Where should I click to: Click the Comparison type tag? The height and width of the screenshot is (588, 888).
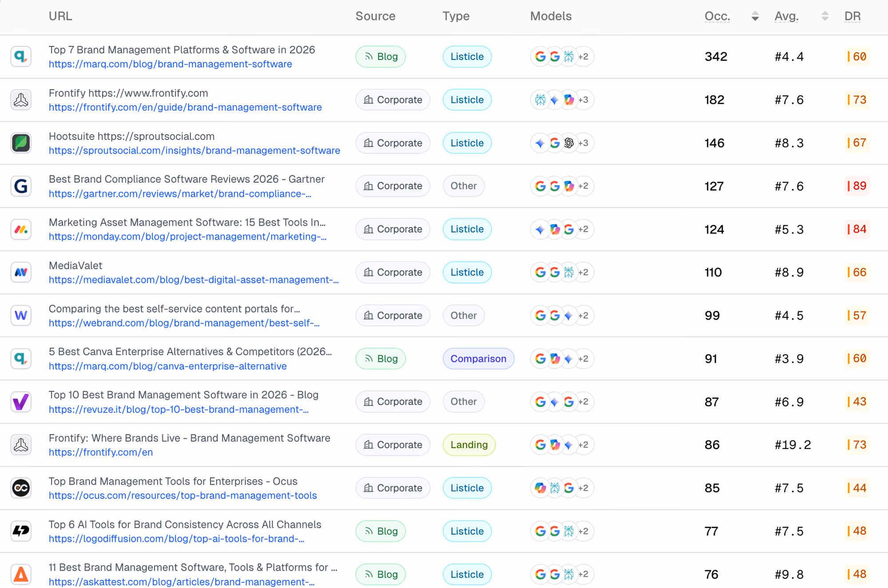[x=478, y=358]
